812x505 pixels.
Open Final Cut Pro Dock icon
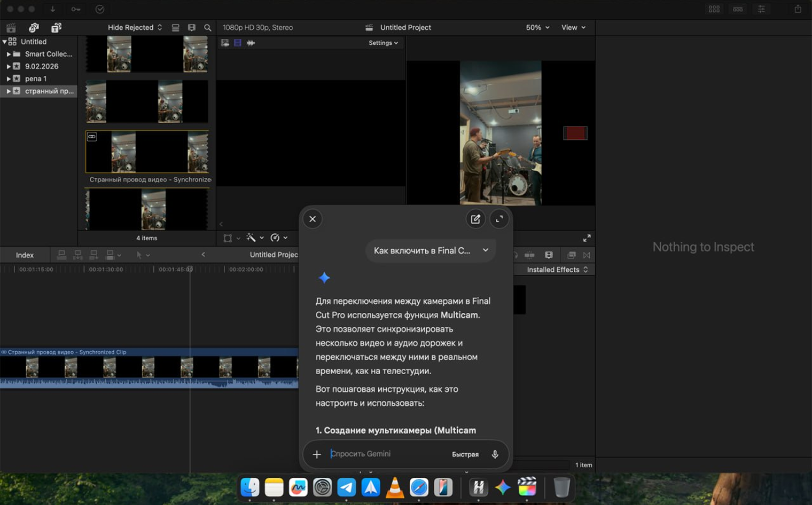coord(527,487)
